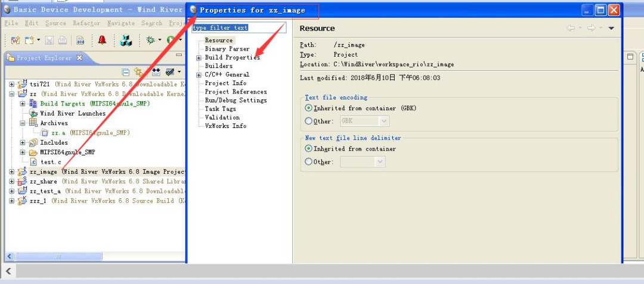Toggle Link with Editor in Project Explorer
Viewport: 644px width, 284px height.
click(139, 72)
